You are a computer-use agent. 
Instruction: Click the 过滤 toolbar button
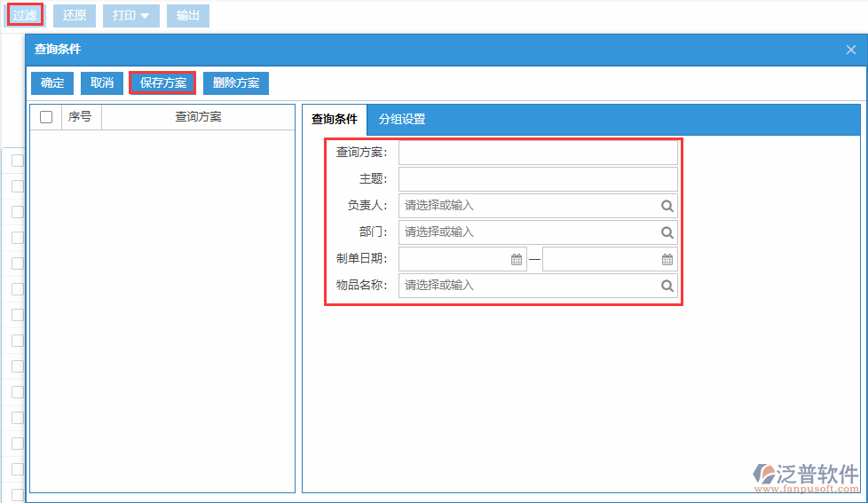(25, 15)
